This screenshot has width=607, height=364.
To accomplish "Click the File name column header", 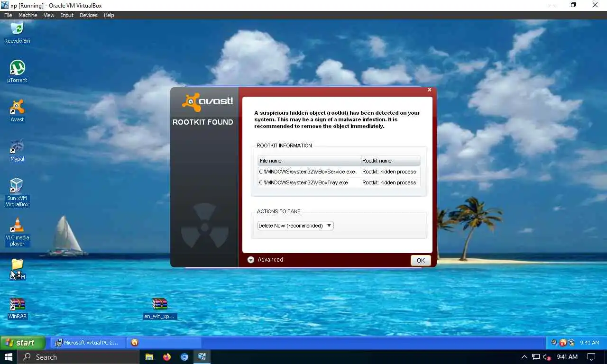I will tap(309, 161).
